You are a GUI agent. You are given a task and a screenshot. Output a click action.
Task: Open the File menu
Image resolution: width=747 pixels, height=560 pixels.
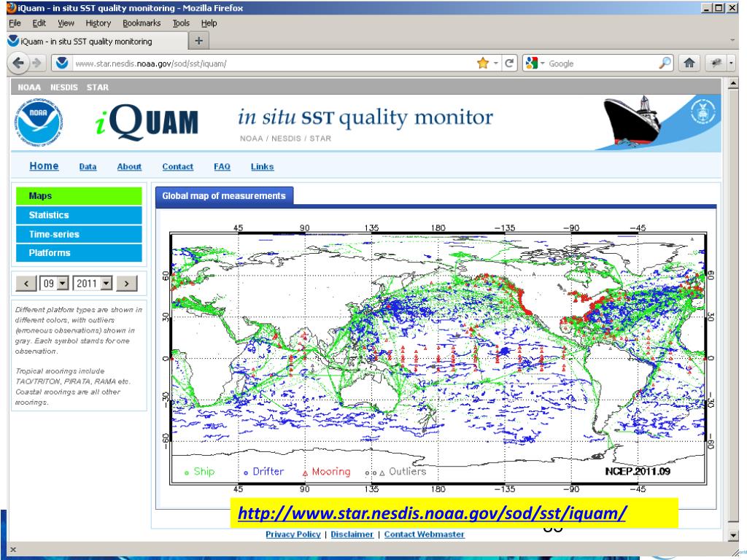coord(15,23)
